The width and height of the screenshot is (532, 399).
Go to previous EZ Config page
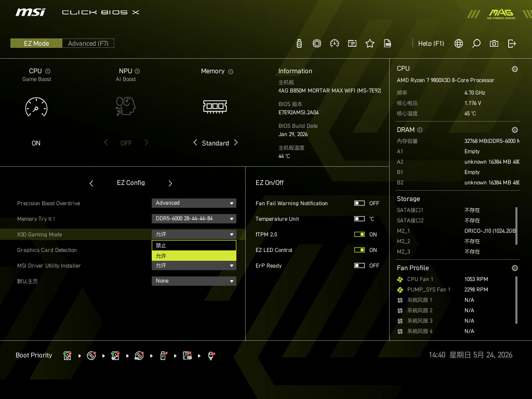tap(91, 183)
